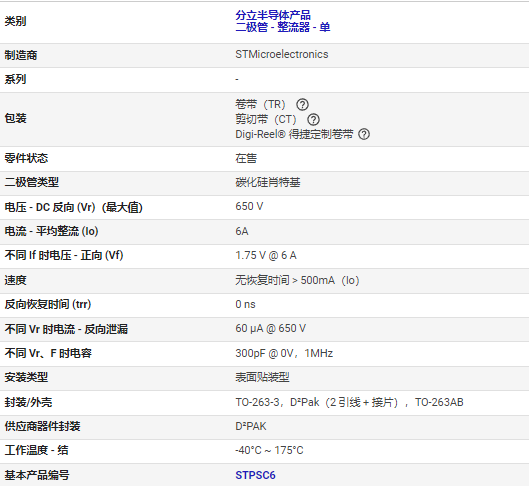Image resolution: width=529 pixels, height=486 pixels.
Task: Click the 表面贴装型 mounting type value
Action: (262, 377)
